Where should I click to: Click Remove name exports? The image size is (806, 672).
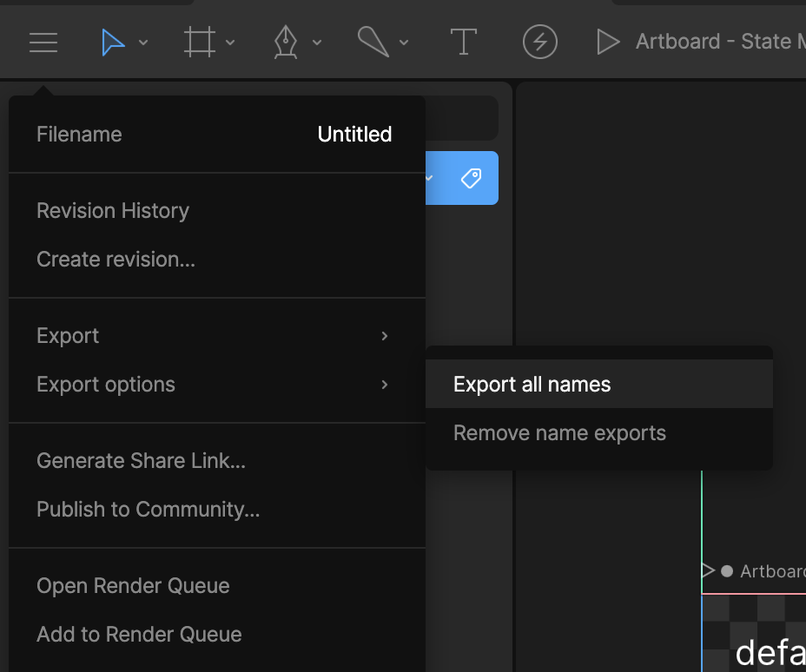(558, 432)
